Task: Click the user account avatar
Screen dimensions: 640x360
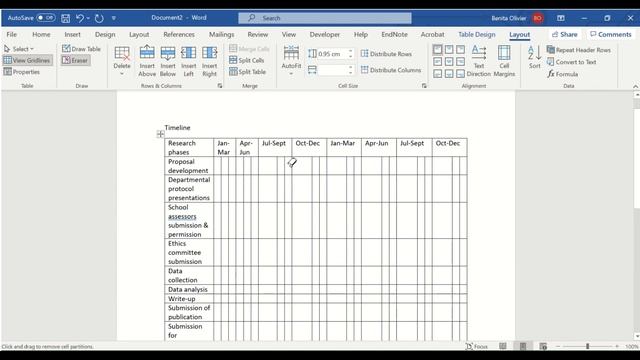Action: pos(538,18)
